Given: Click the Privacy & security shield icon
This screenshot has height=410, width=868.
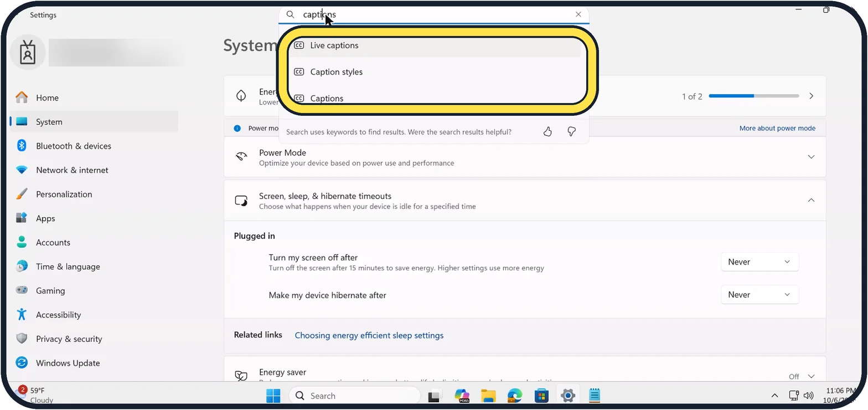Looking at the screenshot, I should (22, 339).
